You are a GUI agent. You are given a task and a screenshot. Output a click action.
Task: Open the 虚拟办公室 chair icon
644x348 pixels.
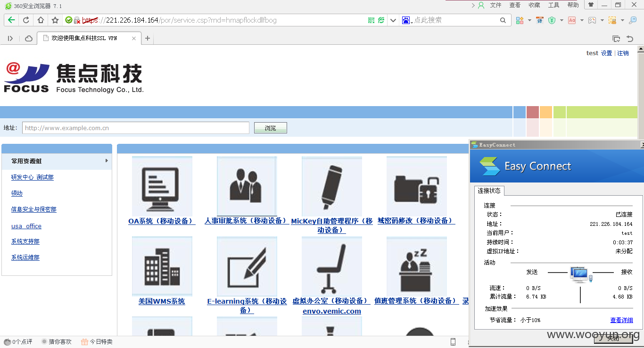(x=332, y=266)
